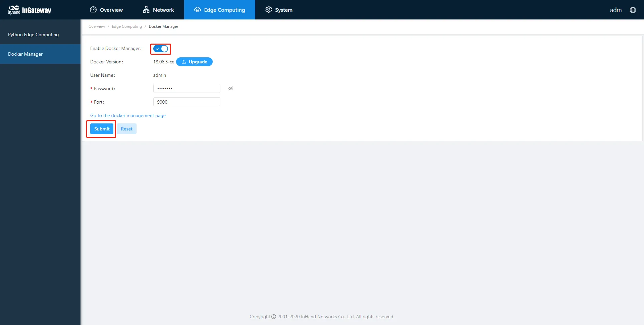This screenshot has height=325, width=644.
Task: Select Docker Manager in sidebar
Action: pyautogui.click(x=40, y=54)
